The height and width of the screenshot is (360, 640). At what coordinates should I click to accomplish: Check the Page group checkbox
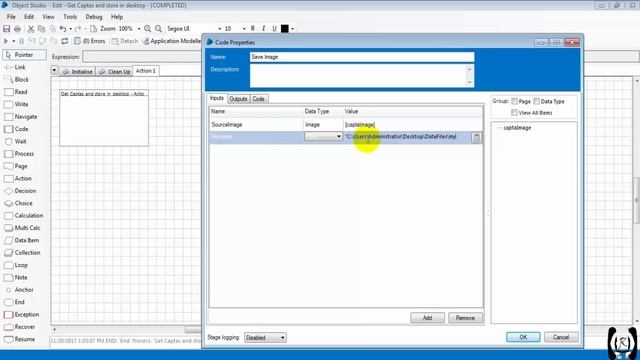[x=514, y=101]
